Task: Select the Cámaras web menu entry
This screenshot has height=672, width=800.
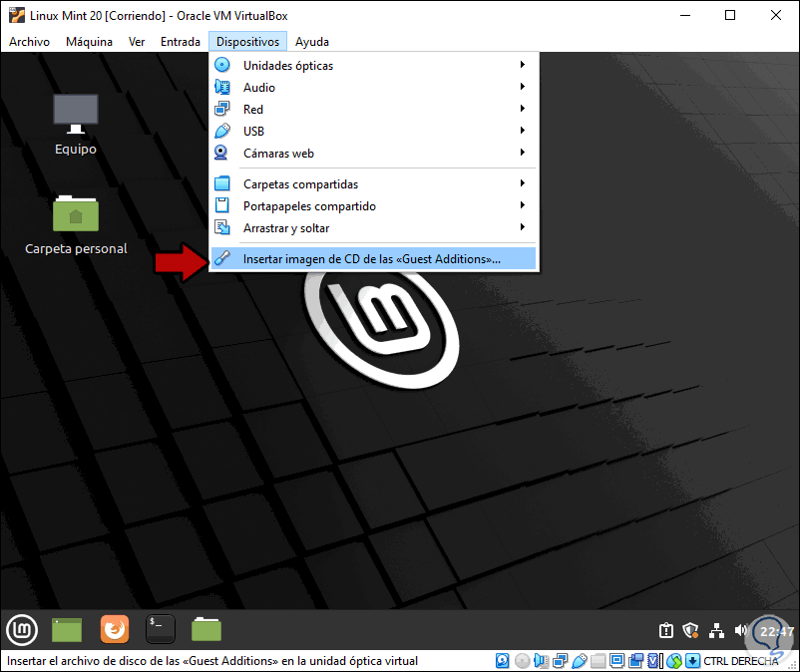Action: [x=373, y=153]
